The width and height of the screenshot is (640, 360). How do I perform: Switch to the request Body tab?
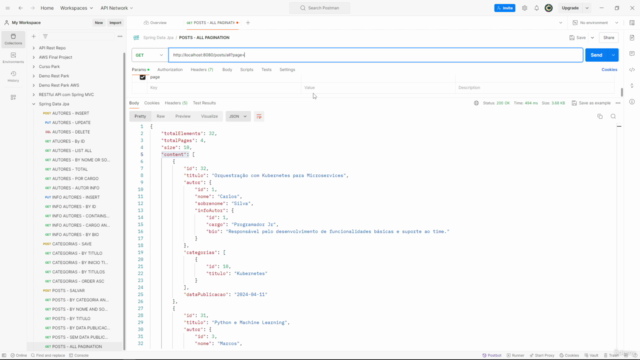click(x=227, y=70)
